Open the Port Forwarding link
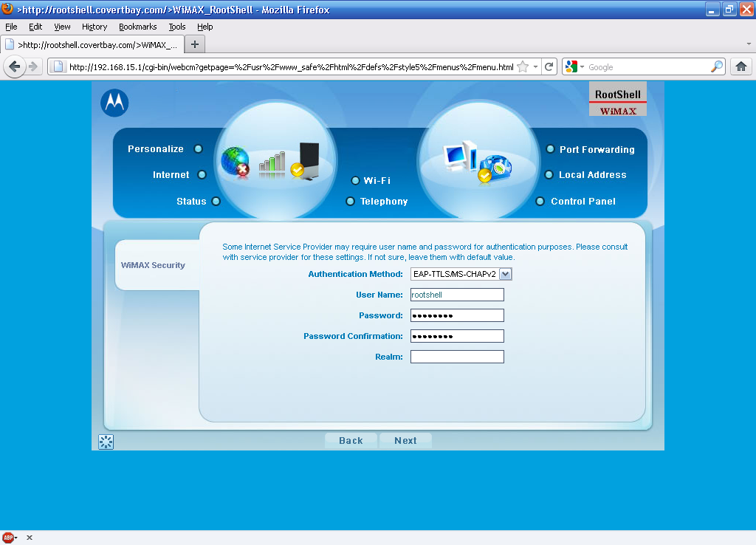Viewport: 756px width, 545px height. point(597,149)
